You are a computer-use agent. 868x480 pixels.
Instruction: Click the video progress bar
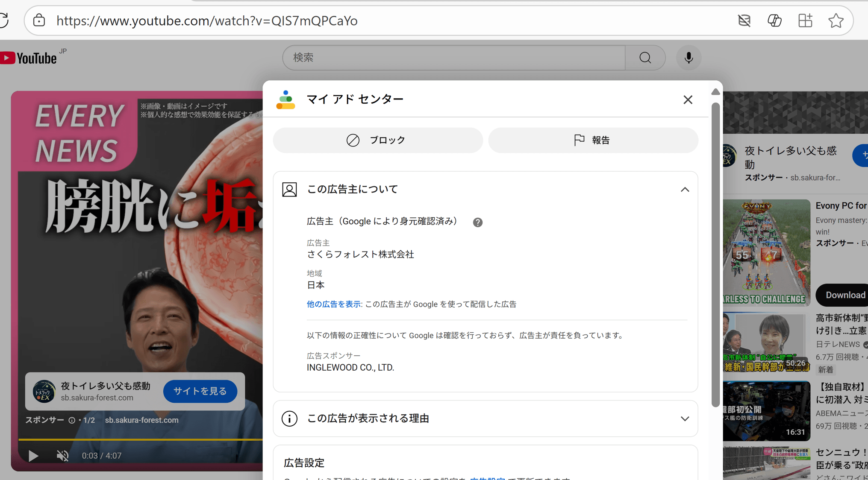(140, 439)
